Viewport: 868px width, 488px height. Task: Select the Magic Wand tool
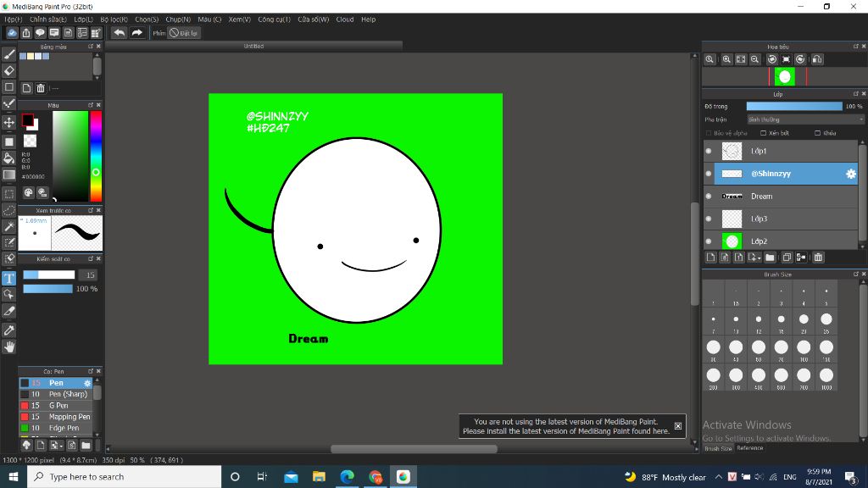pyautogui.click(x=8, y=226)
